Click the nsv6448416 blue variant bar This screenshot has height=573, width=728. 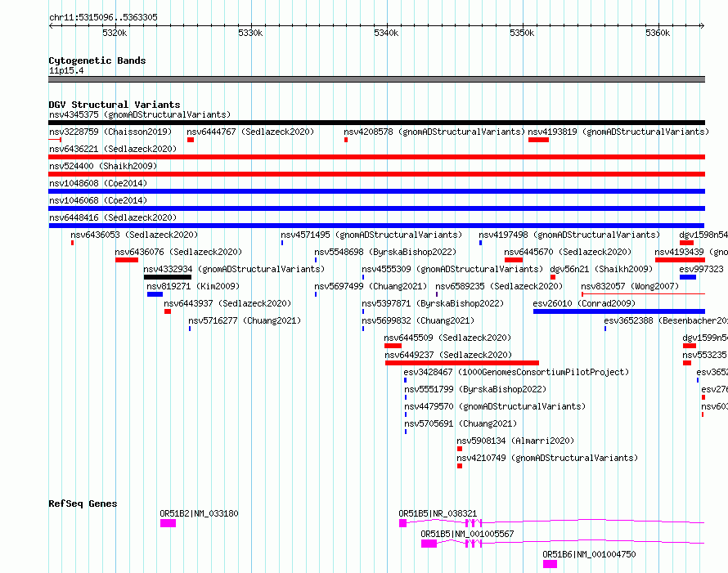[x=376, y=226]
